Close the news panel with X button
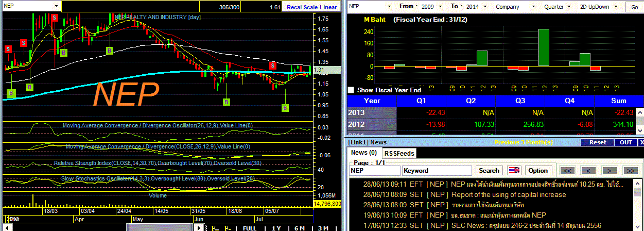This screenshot has width=644, height=231. click(x=641, y=142)
